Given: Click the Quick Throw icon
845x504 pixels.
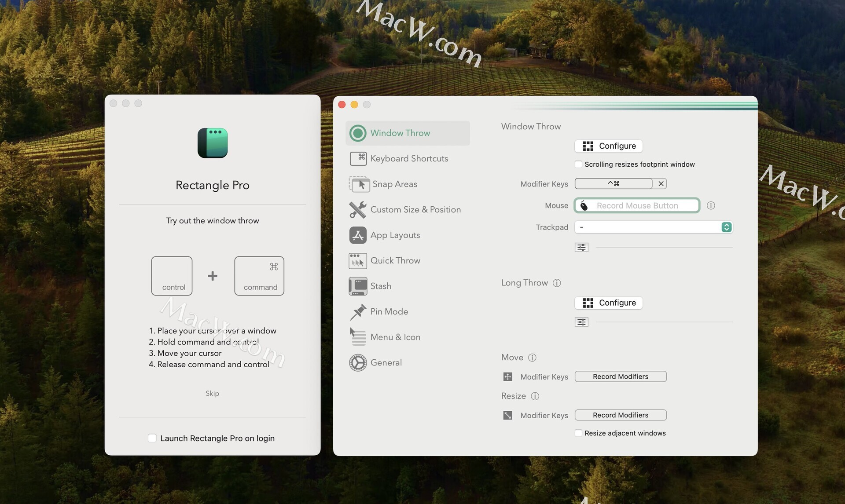Looking at the screenshot, I should tap(358, 261).
